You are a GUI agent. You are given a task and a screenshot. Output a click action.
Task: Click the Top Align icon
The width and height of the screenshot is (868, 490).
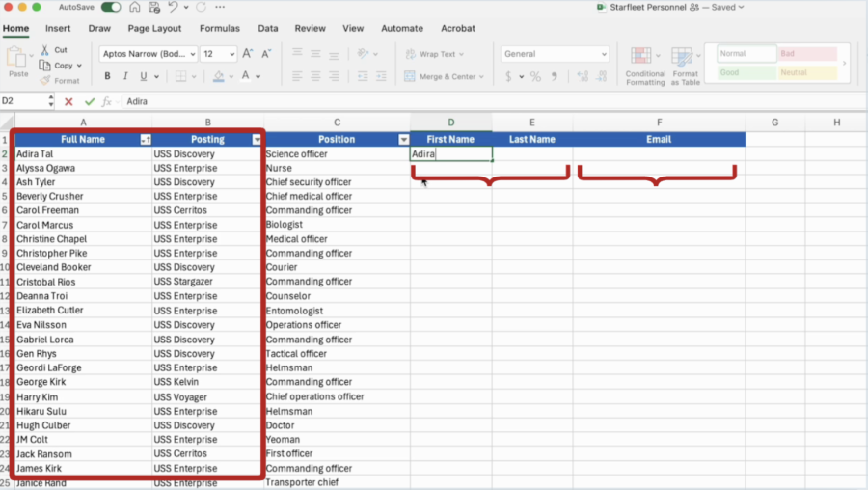(x=297, y=54)
